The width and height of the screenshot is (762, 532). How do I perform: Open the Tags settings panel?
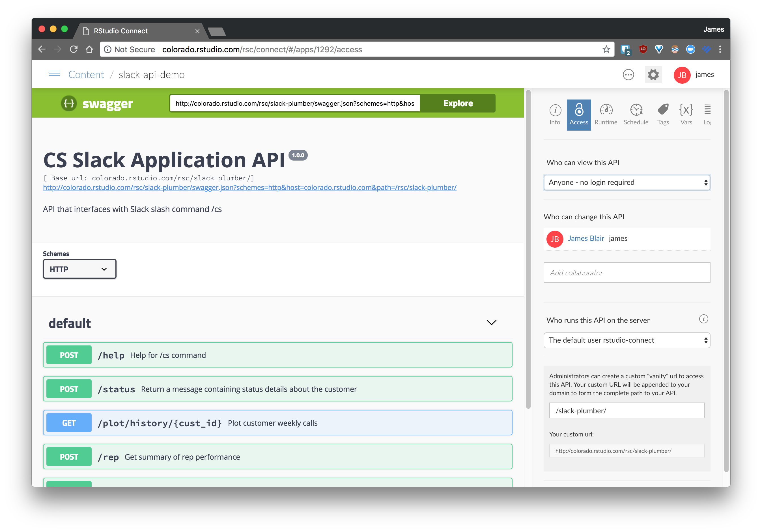(x=663, y=114)
